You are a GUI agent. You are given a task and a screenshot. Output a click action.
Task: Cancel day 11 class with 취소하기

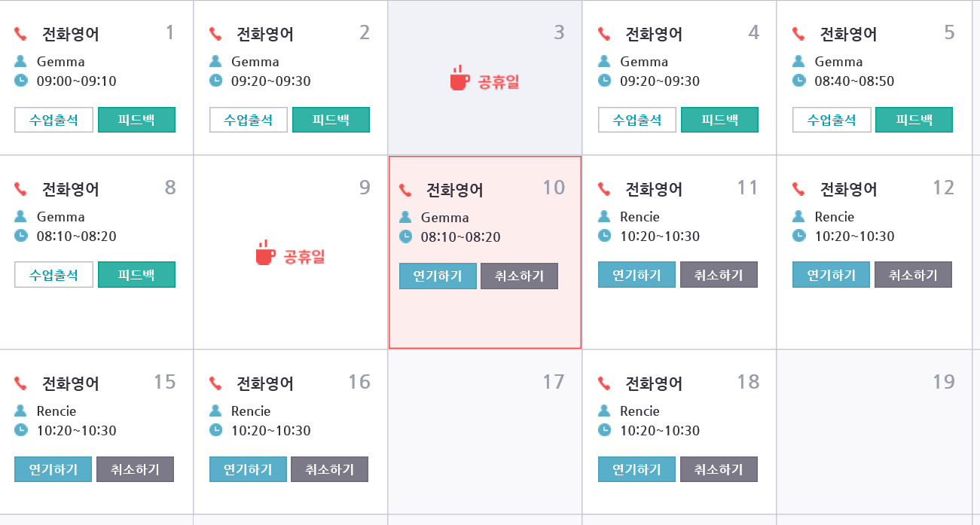(x=719, y=275)
